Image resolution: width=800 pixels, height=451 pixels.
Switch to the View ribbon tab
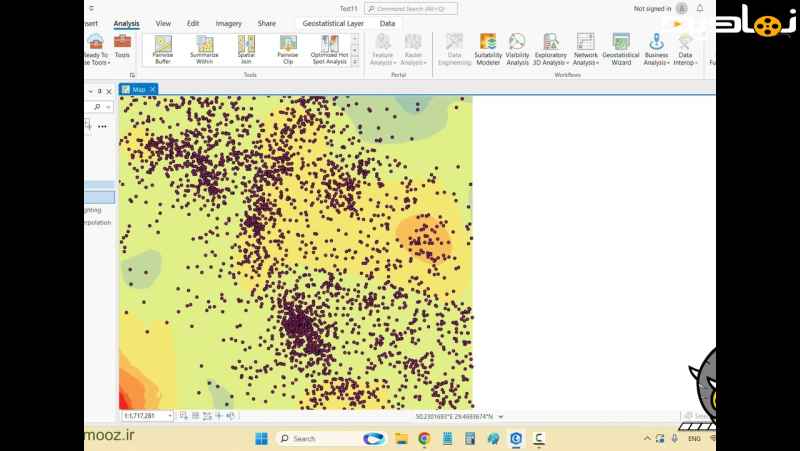(163, 23)
